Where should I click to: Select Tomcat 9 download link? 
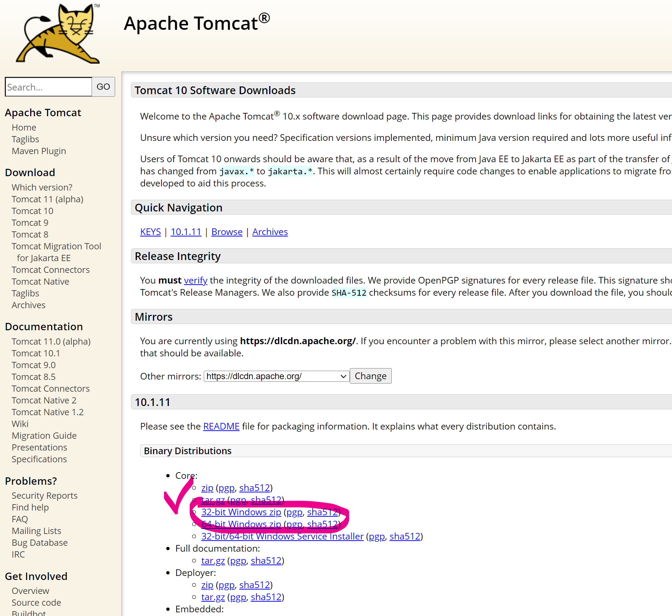(30, 222)
